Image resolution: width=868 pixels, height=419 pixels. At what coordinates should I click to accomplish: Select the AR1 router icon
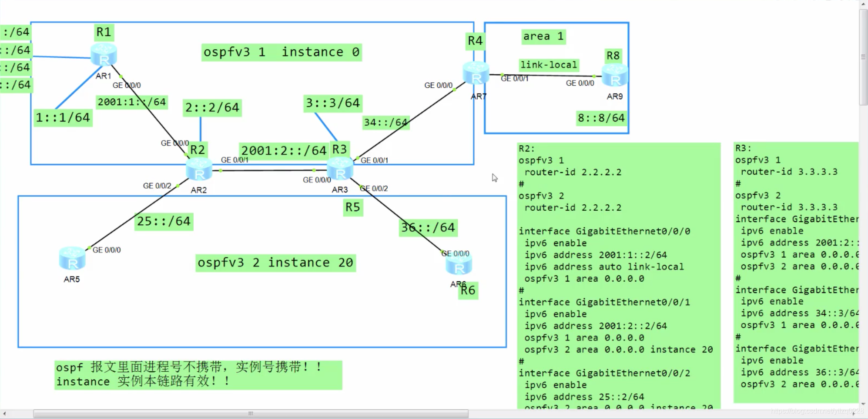click(104, 54)
